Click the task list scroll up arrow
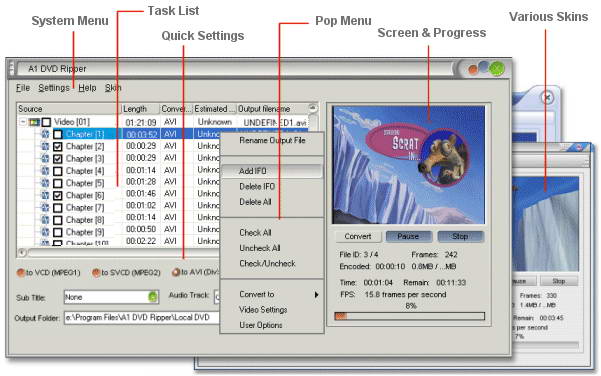The height and width of the screenshot is (376, 601). point(313,108)
